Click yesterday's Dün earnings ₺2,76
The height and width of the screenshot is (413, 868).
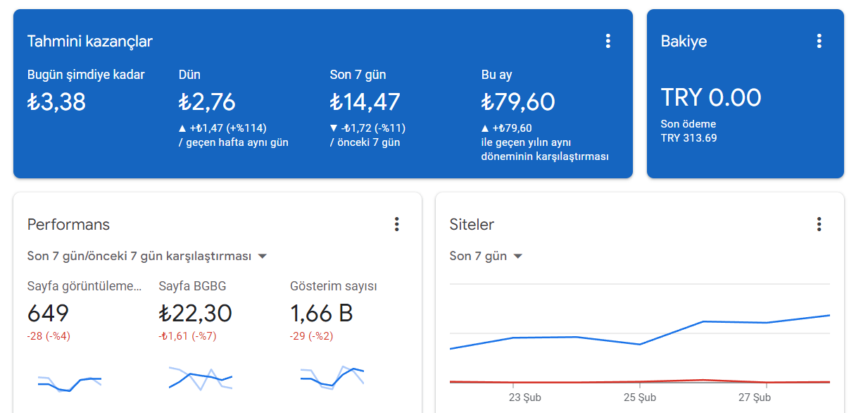pos(207,102)
